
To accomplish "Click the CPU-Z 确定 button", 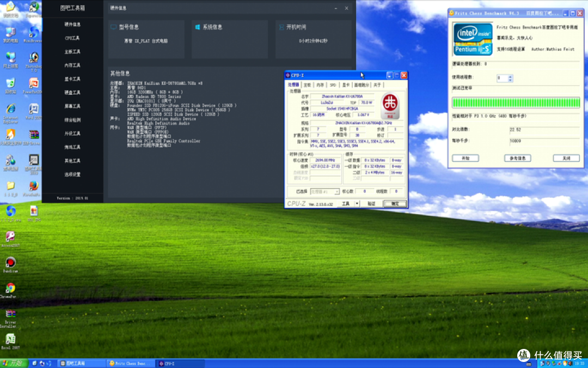I will click(x=395, y=203).
